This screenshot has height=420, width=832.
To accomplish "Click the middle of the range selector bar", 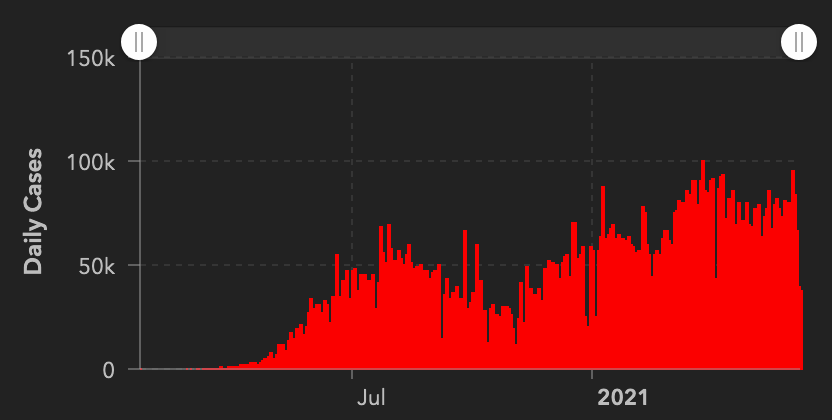I will click(469, 42).
